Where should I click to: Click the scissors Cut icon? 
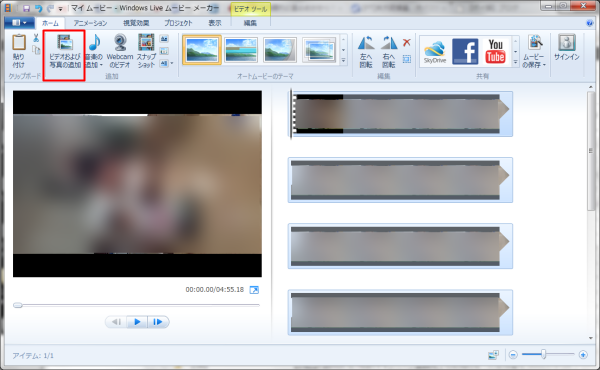[36, 37]
